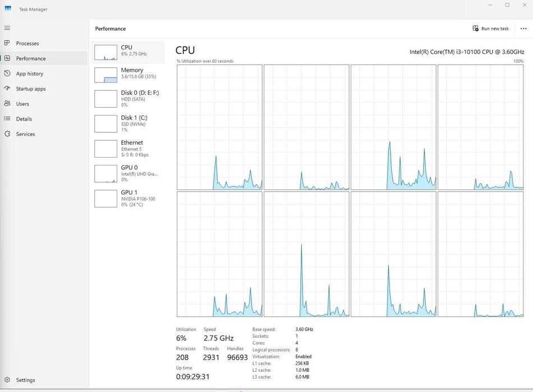Viewport: 533px width, 392px height.
Task: Select Disk 1 (C:) graph thumbnail
Action: click(x=105, y=123)
